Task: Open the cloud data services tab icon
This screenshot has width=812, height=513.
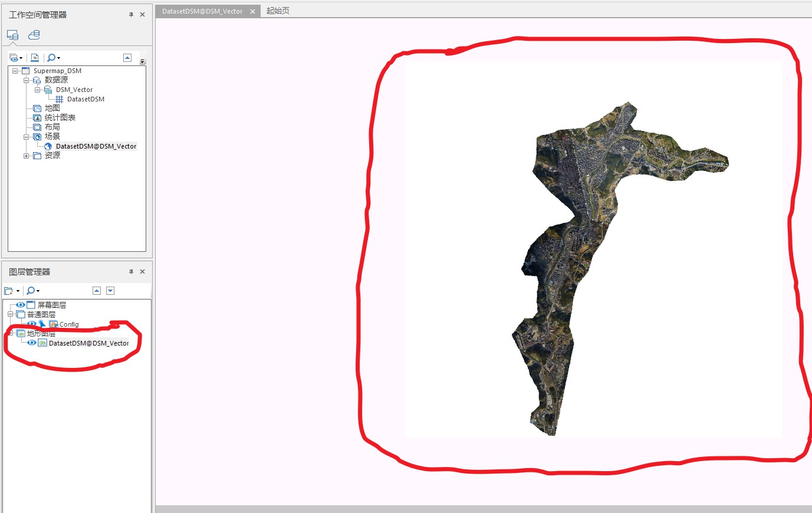Action: [x=34, y=35]
